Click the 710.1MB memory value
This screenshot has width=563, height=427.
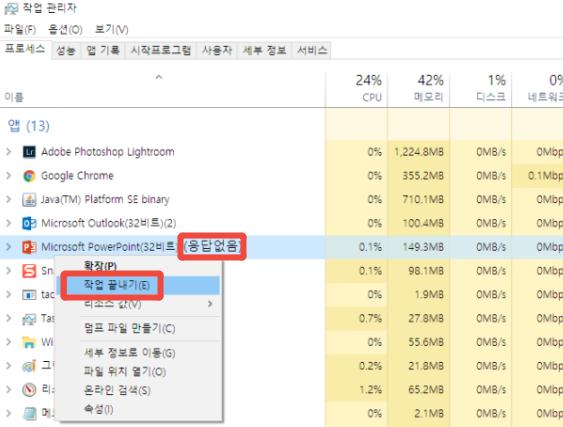point(423,199)
